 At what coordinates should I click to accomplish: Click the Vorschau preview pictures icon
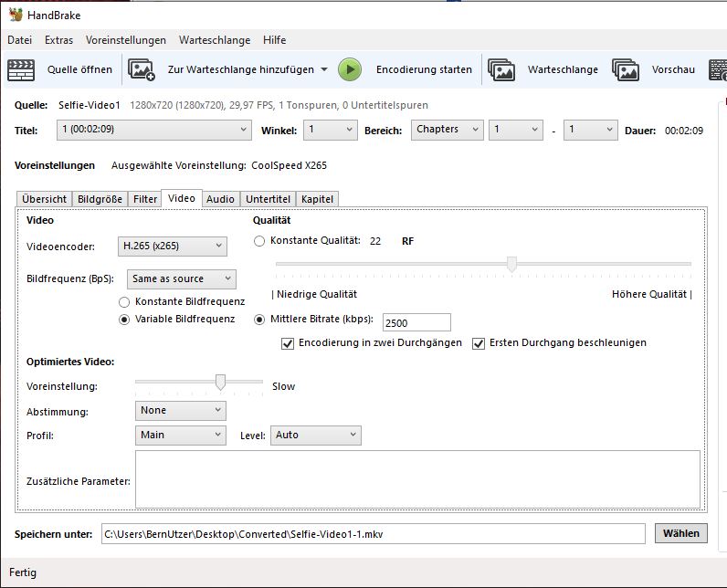(x=626, y=70)
